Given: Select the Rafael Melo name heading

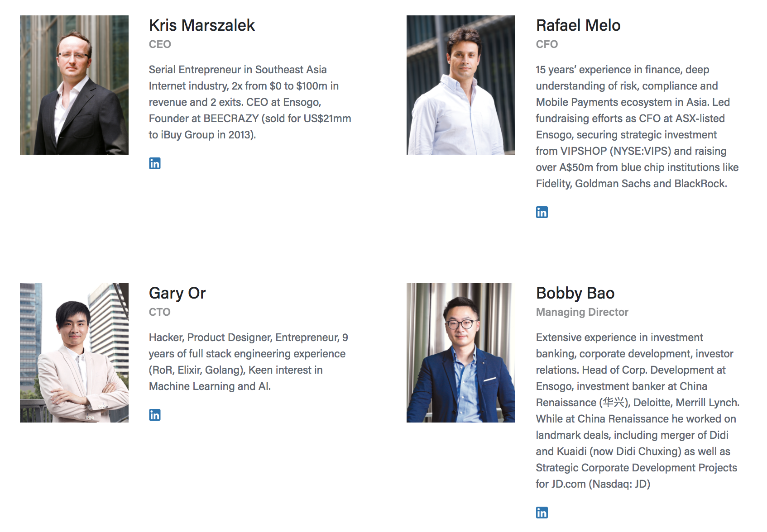Looking at the screenshot, I should click(x=578, y=25).
